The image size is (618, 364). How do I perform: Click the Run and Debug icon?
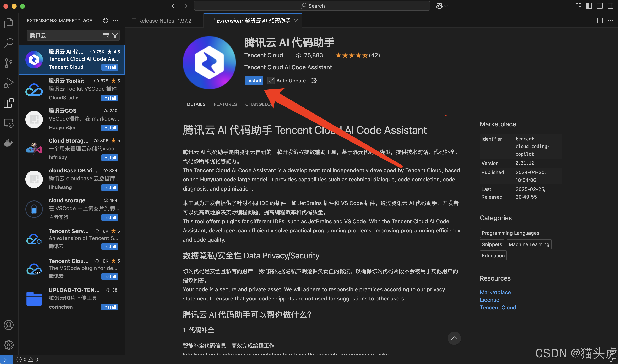(9, 83)
